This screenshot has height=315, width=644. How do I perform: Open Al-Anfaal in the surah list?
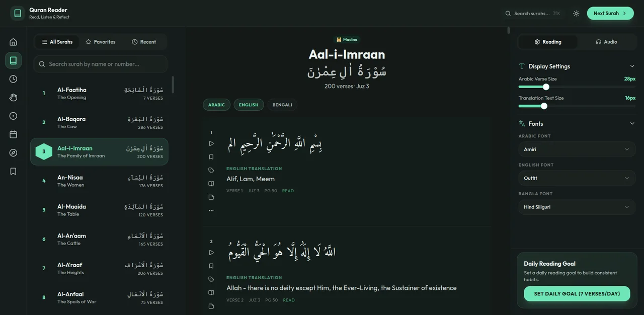[x=99, y=297]
